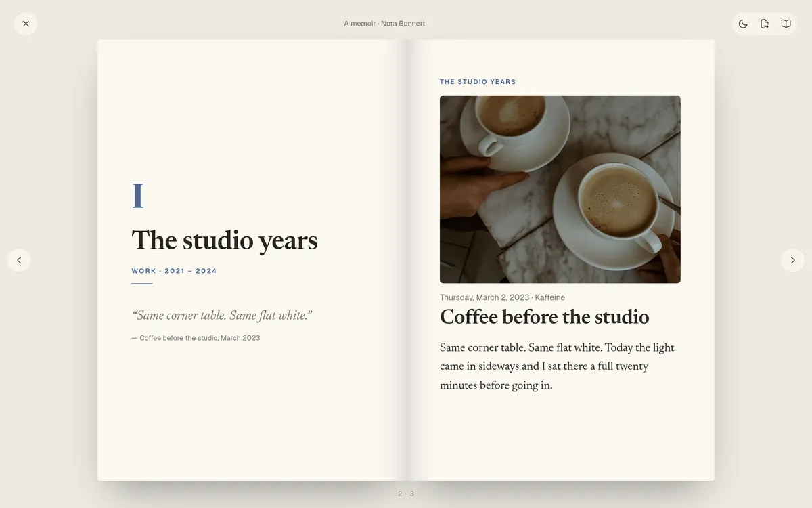Export the memoir using the file-arrow icon

tap(765, 24)
